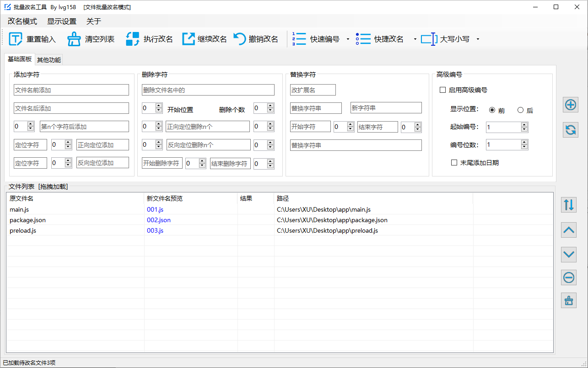The width and height of the screenshot is (588, 368).
Task: Click the refresh icon on right side
Action: pos(570,130)
